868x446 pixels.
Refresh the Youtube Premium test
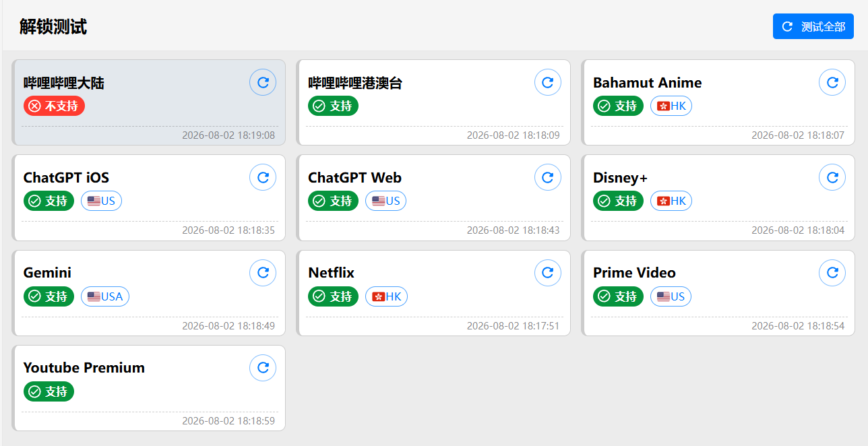(263, 368)
